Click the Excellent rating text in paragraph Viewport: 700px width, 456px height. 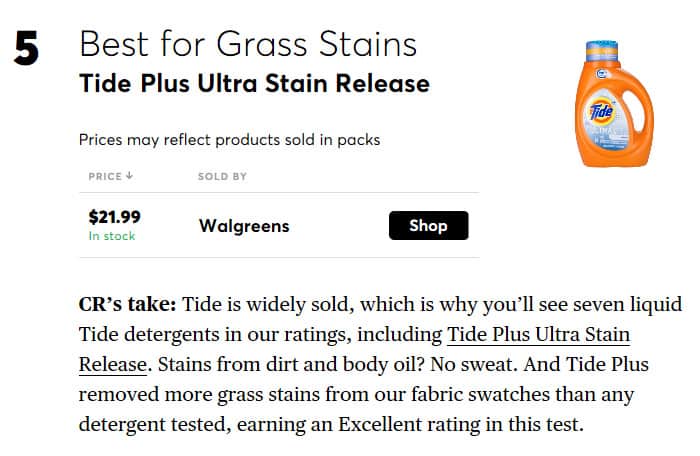tap(380, 424)
